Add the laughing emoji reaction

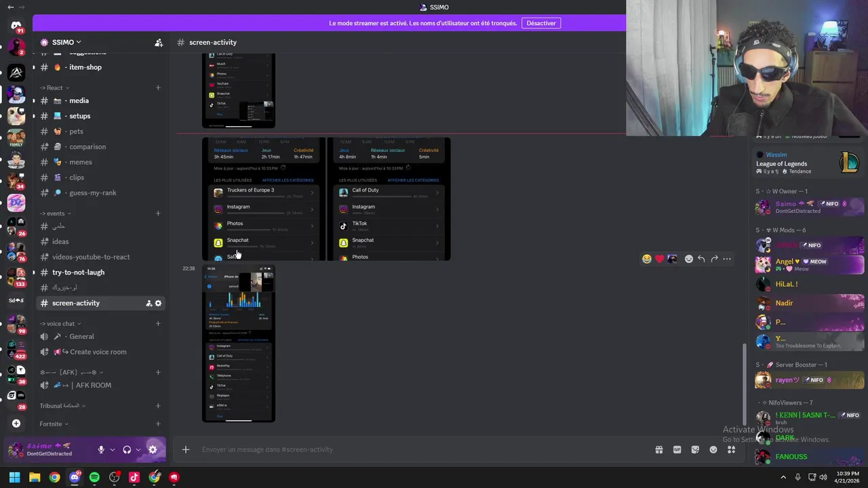pyautogui.click(x=647, y=259)
